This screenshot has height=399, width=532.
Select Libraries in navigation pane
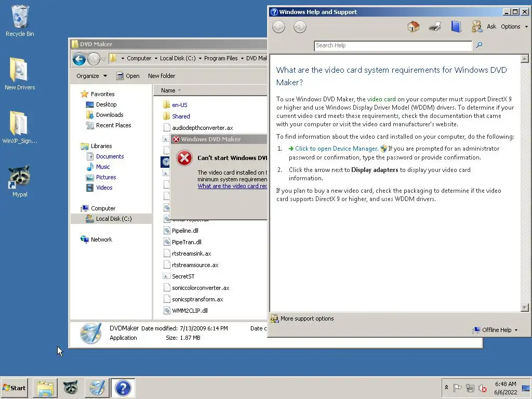[x=101, y=146]
